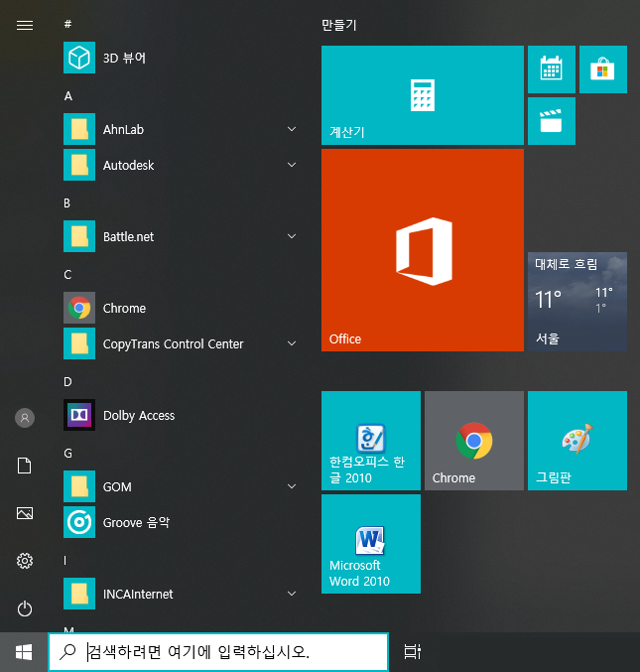Click the 'Autodesk' label
The height and width of the screenshot is (672, 640).
coord(128,165)
